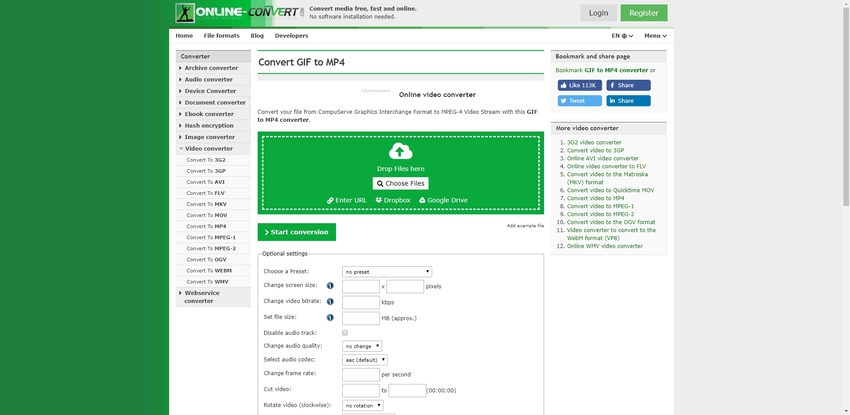
Task: Click the Facebook Like 113K button
Action: click(x=579, y=86)
